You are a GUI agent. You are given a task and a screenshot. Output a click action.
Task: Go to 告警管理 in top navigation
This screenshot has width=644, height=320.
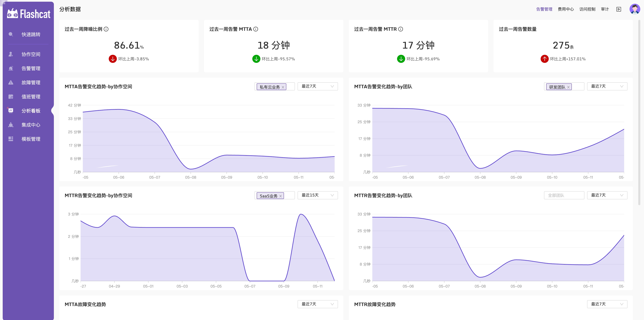tap(544, 9)
